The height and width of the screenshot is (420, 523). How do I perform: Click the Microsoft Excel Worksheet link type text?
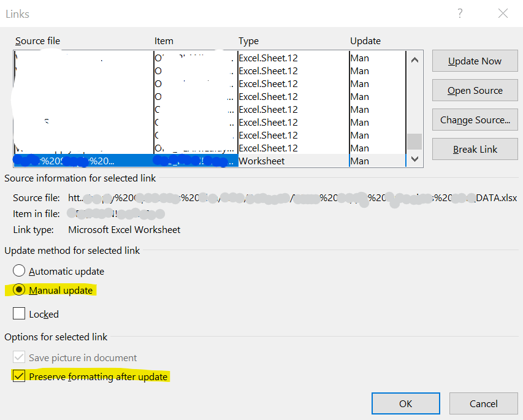pos(124,229)
